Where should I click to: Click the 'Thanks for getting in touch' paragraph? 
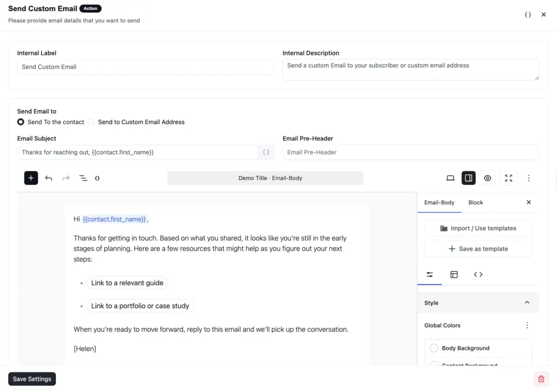(x=210, y=248)
